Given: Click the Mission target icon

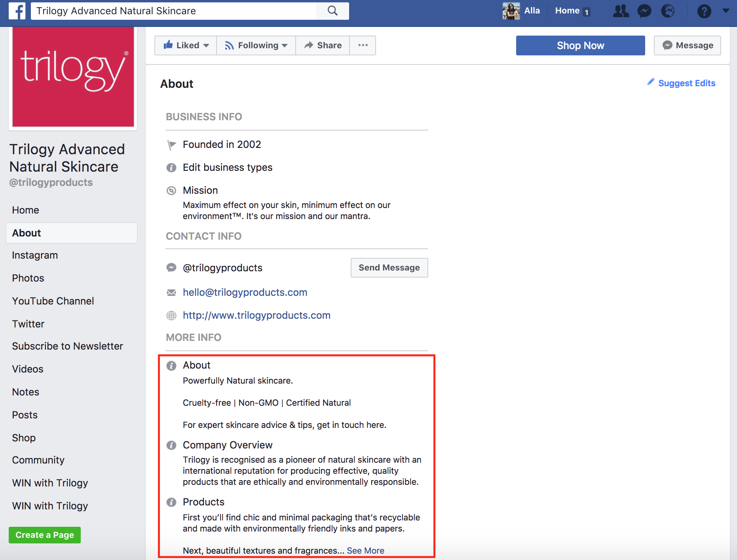Looking at the screenshot, I should coord(171,191).
